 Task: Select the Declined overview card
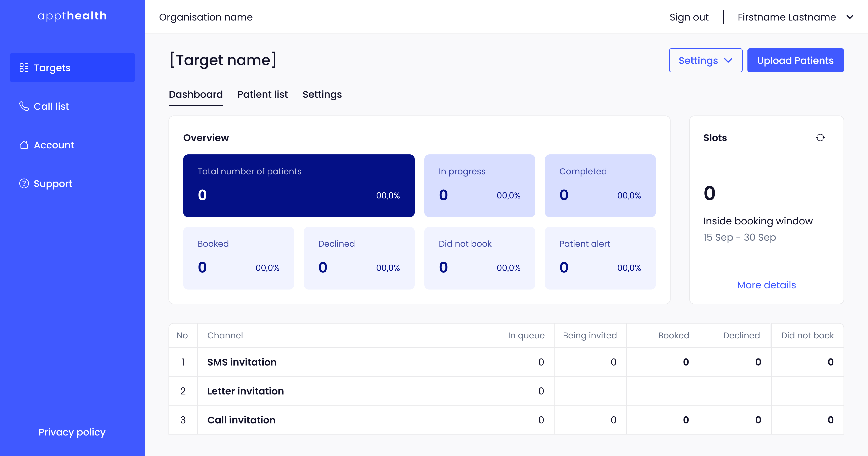point(359,258)
